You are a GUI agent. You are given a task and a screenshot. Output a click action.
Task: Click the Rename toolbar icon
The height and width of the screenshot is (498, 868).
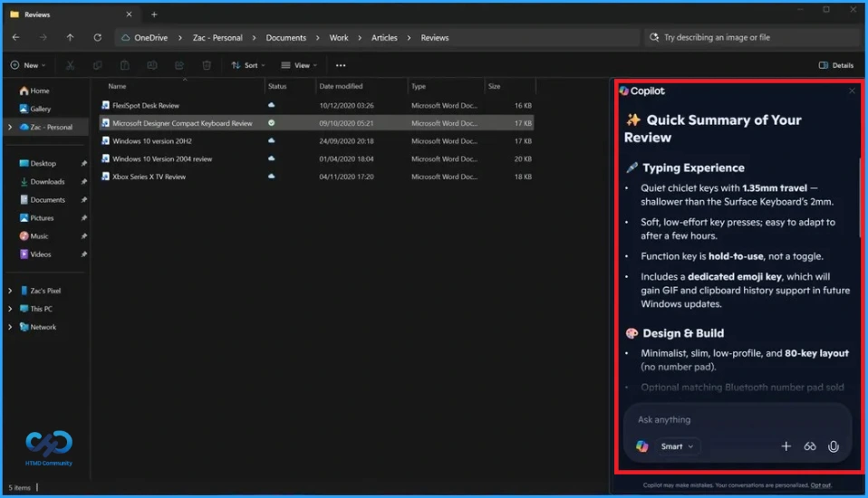pyautogui.click(x=151, y=65)
